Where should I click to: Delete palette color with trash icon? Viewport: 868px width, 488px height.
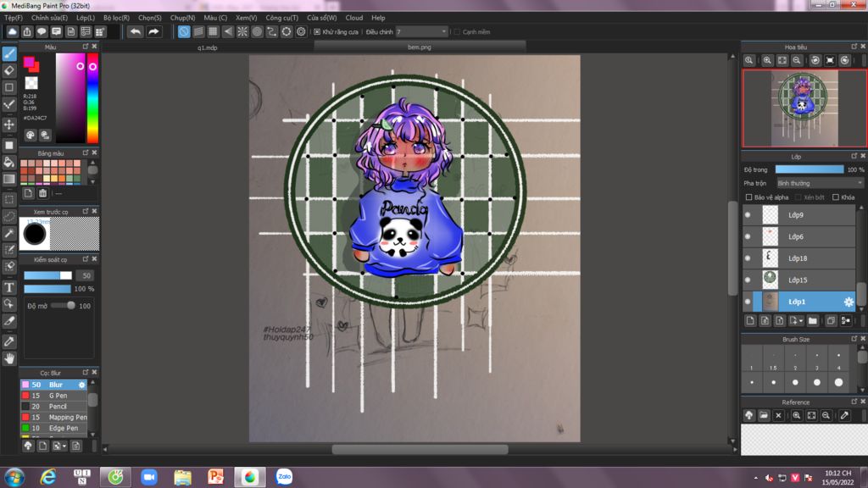pos(42,193)
